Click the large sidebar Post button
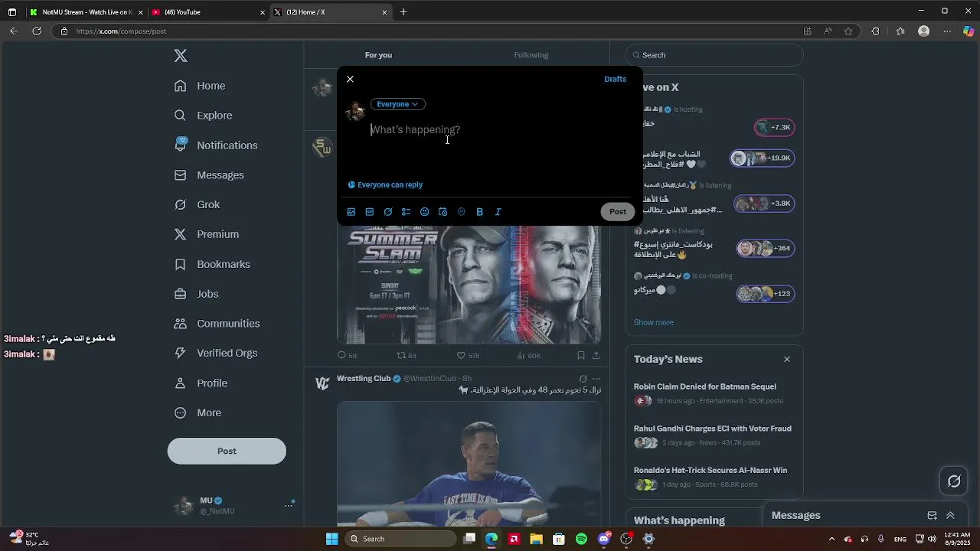980x551 pixels. [227, 452]
